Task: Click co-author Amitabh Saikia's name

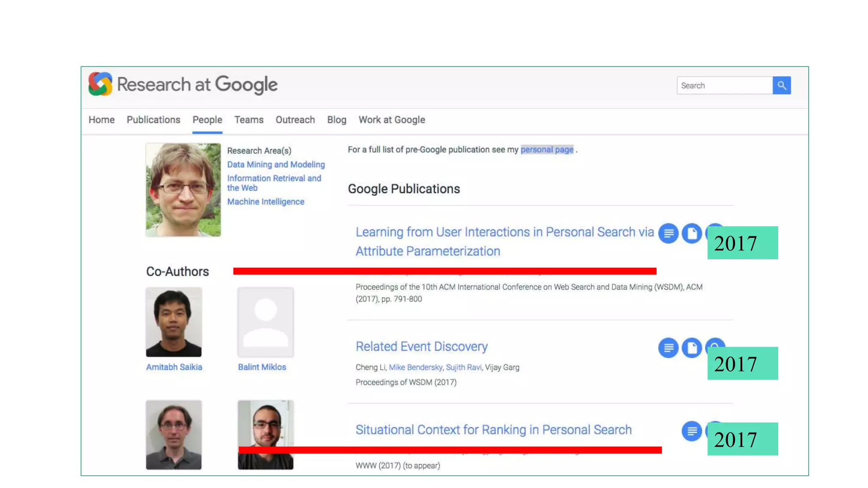Action: [x=174, y=367]
